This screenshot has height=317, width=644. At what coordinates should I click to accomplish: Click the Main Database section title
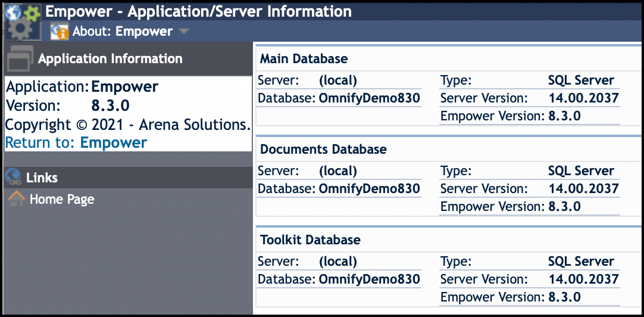coord(304,58)
